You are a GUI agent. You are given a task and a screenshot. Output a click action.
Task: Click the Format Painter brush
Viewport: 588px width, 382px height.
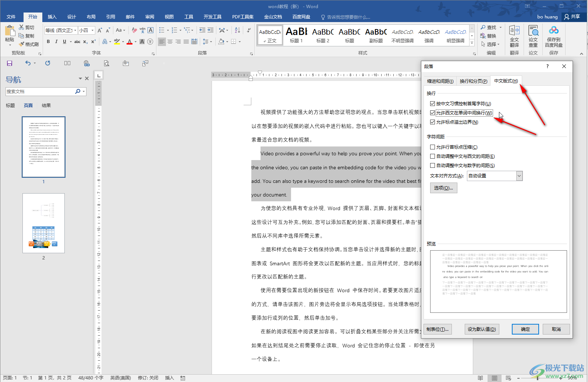[x=29, y=44]
